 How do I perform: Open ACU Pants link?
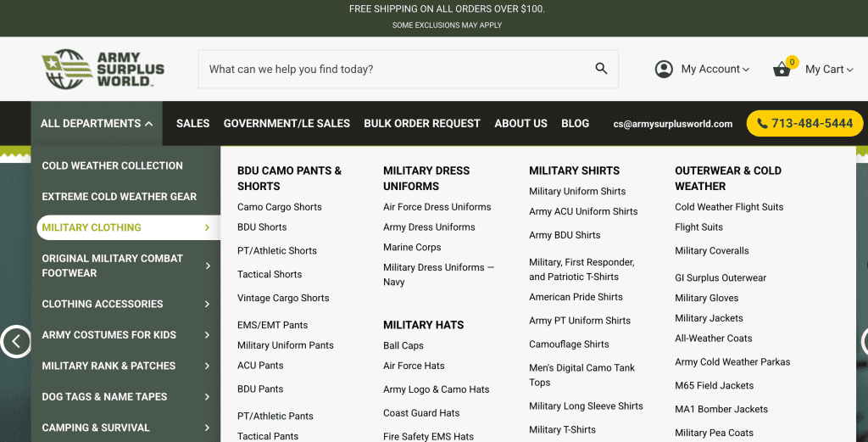click(260, 366)
